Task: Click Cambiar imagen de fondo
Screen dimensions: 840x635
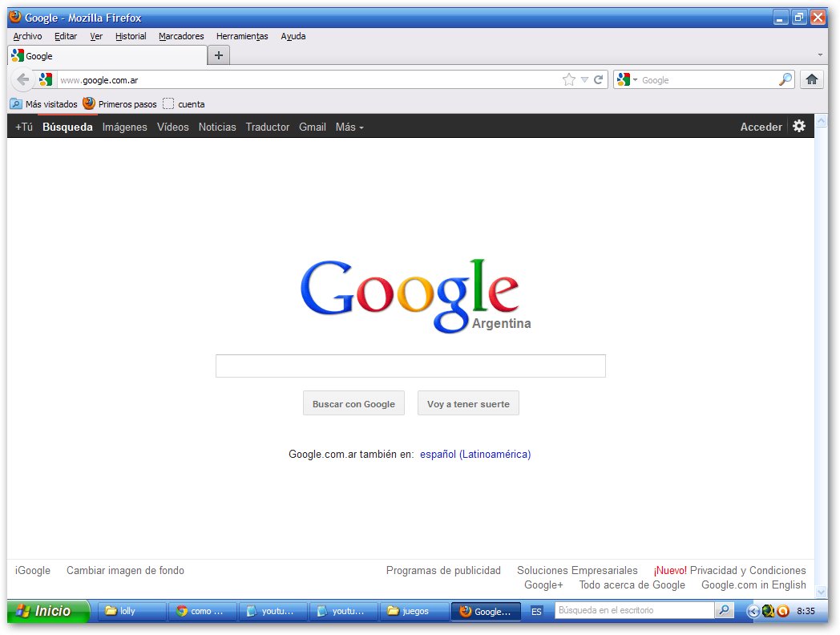Action: coord(125,570)
